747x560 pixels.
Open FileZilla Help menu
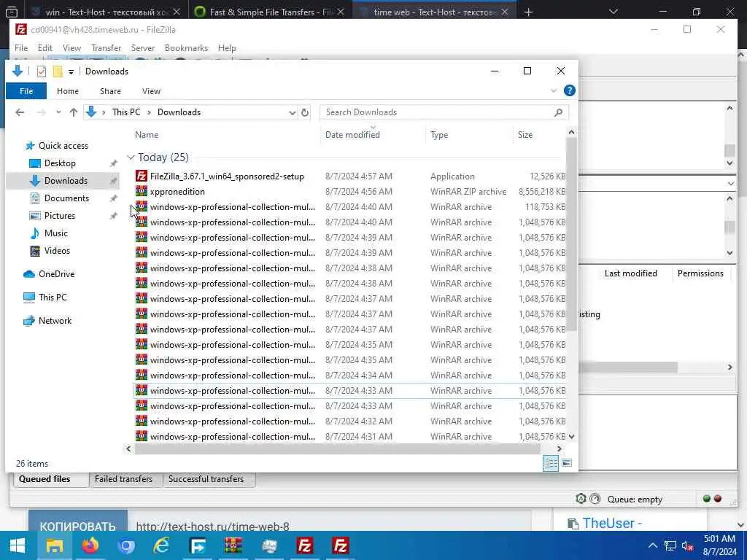pyautogui.click(x=227, y=48)
